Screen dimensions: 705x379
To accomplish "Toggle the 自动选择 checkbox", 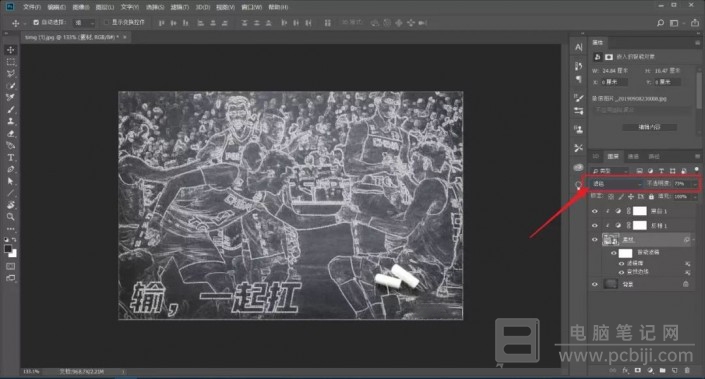I will 36,22.
